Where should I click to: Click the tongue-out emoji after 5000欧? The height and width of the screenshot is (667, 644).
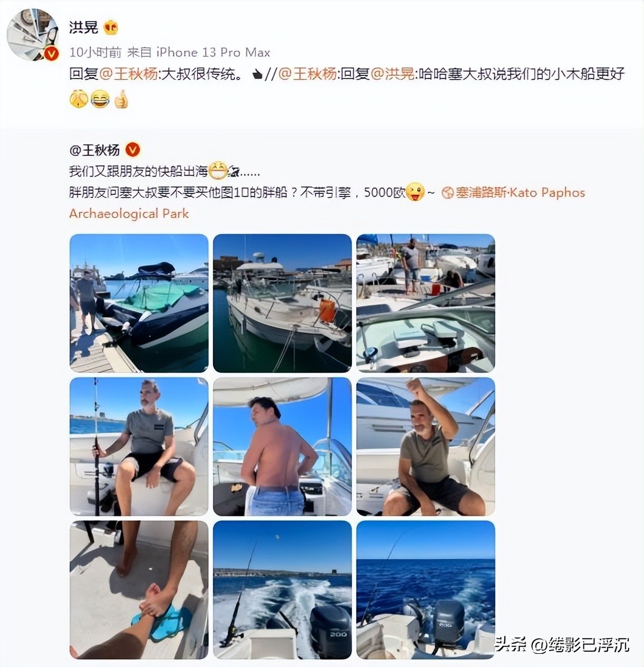(415, 192)
